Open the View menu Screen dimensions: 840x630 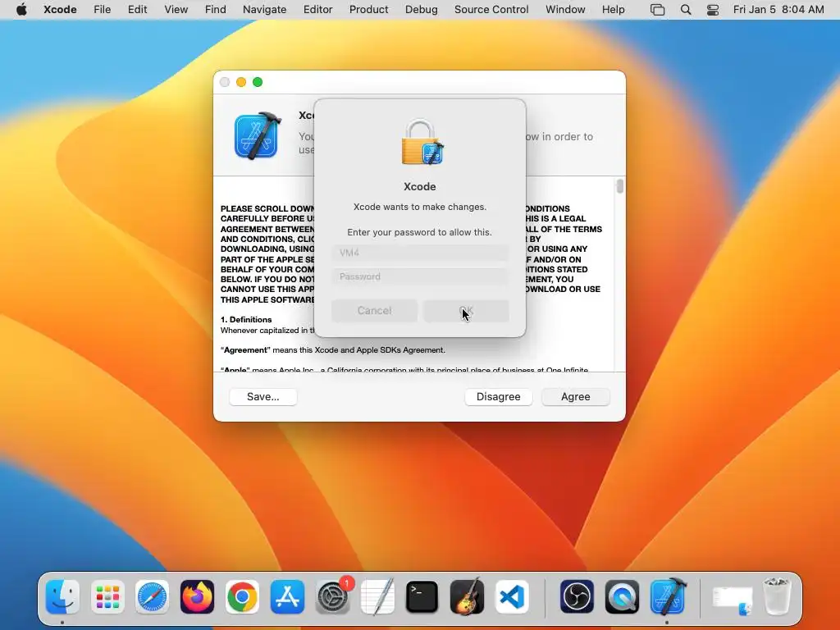(x=176, y=10)
